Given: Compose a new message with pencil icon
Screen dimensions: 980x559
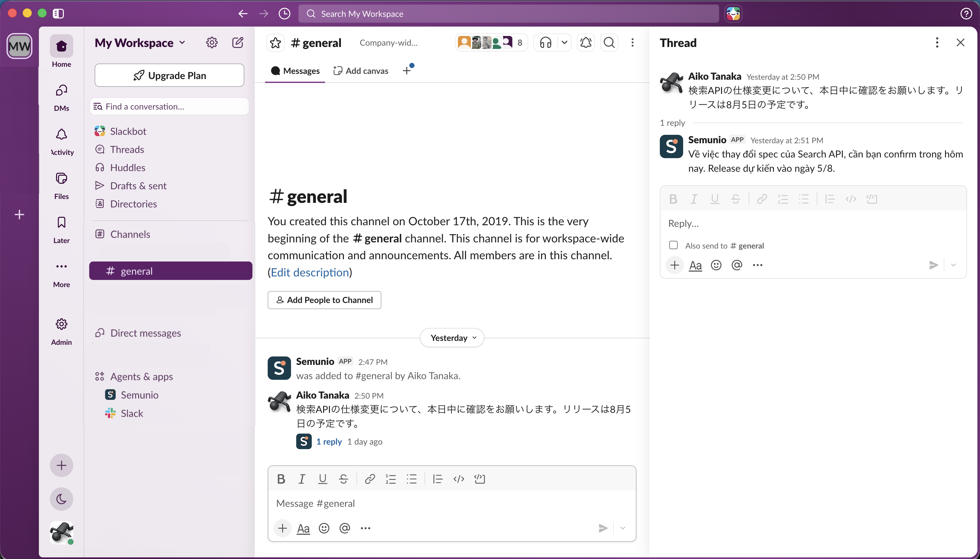Looking at the screenshot, I should (x=238, y=43).
